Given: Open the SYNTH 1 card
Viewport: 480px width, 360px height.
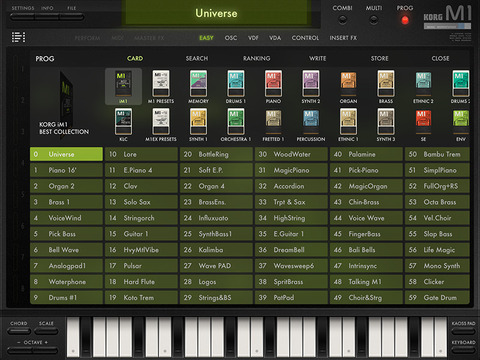Looking at the screenshot, I should 198,125.
